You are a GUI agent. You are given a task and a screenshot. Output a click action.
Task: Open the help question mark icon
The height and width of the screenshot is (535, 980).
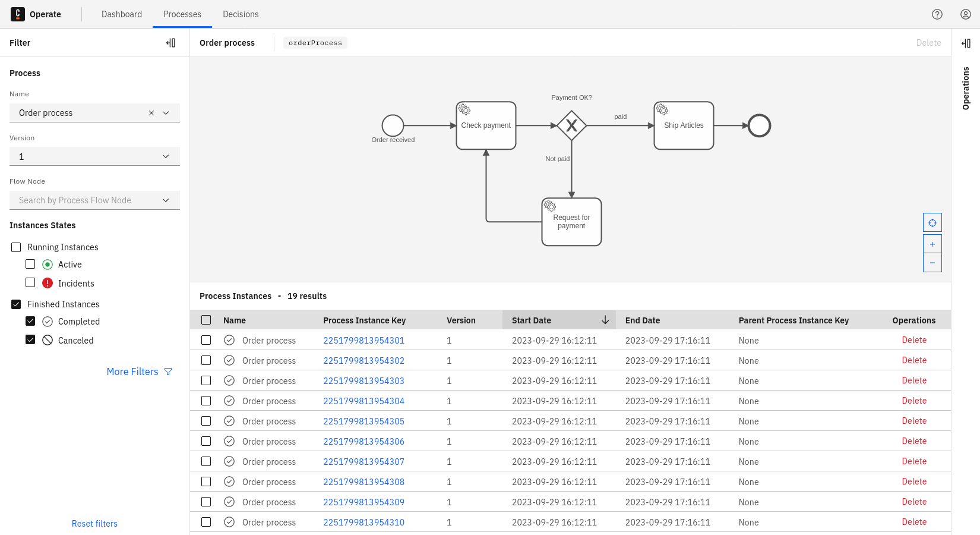coord(937,14)
